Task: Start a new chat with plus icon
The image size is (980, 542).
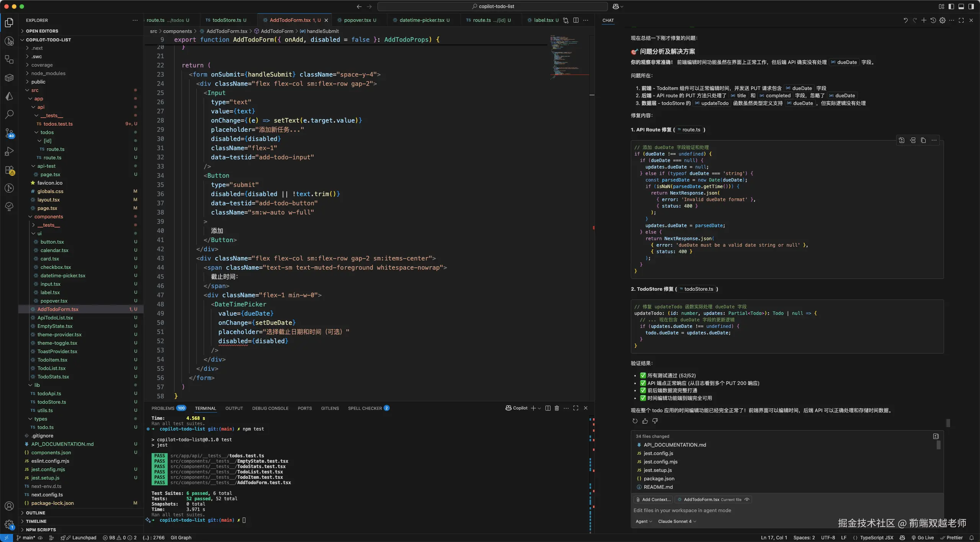Action: 924,20
